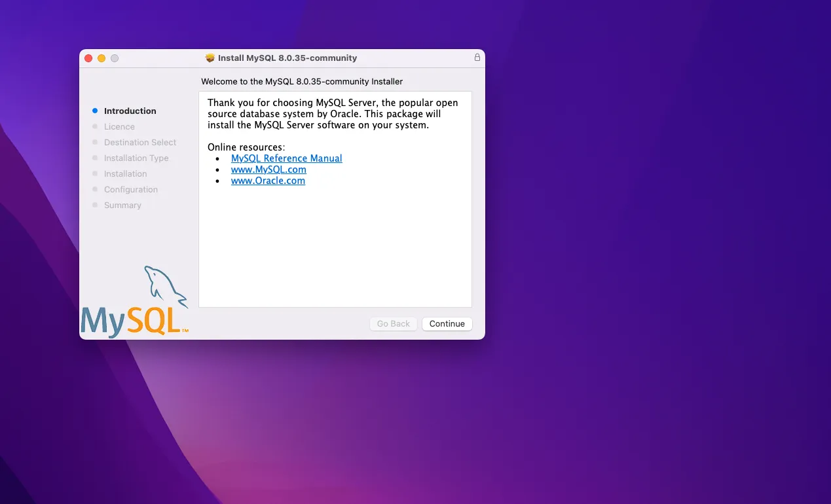Click the blue bullet next to Introduction
Viewport: 831px width, 504px height.
point(95,111)
